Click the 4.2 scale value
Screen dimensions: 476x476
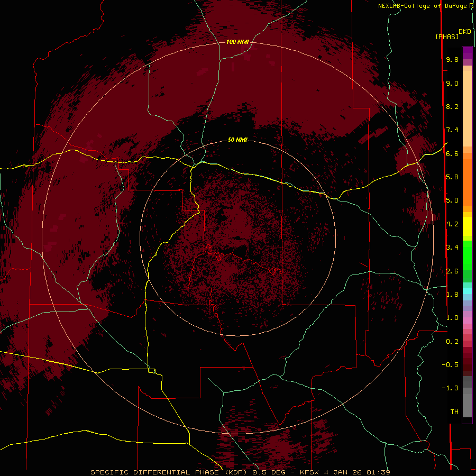pos(452,224)
